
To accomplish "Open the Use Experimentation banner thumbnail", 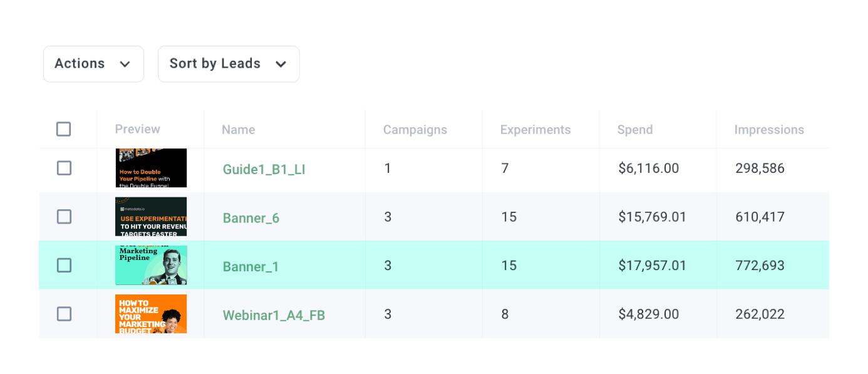I will 151,217.
